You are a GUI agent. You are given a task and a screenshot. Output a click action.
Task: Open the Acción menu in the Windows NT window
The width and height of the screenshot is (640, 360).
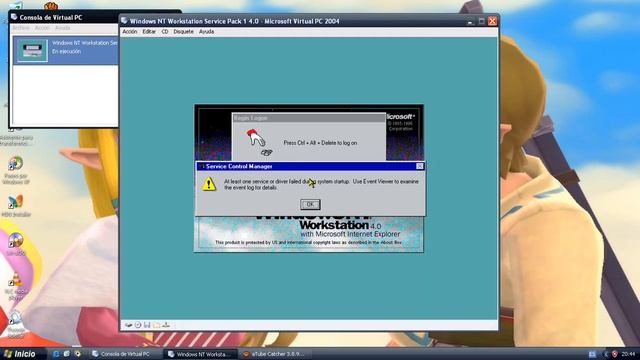[130, 31]
